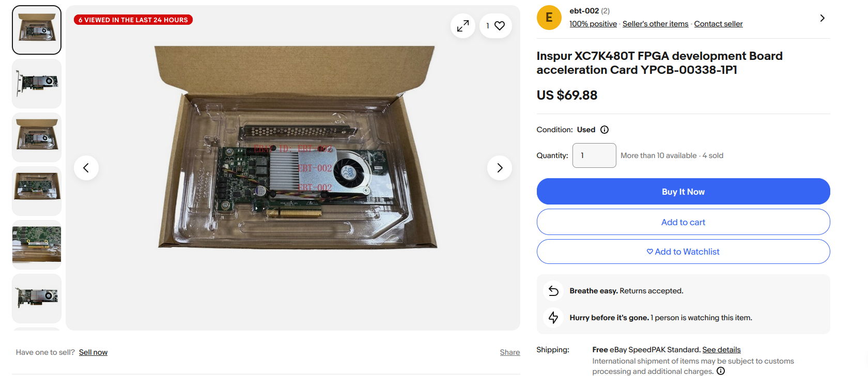
Task: Toggle the favorite heart on the main photo
Action: [500, 25]
